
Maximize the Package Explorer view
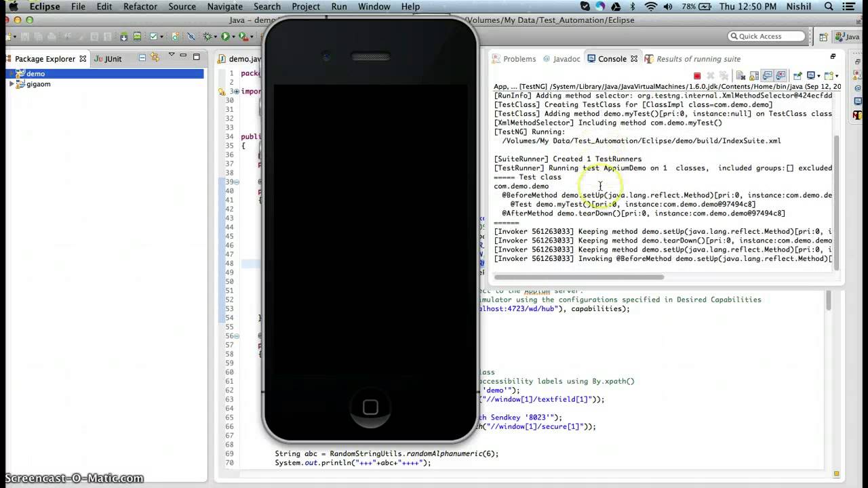[197, 57]
